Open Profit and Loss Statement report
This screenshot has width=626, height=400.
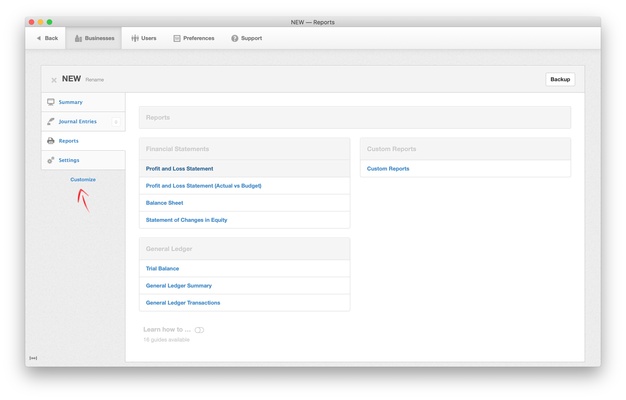click(x=179, y=169)
